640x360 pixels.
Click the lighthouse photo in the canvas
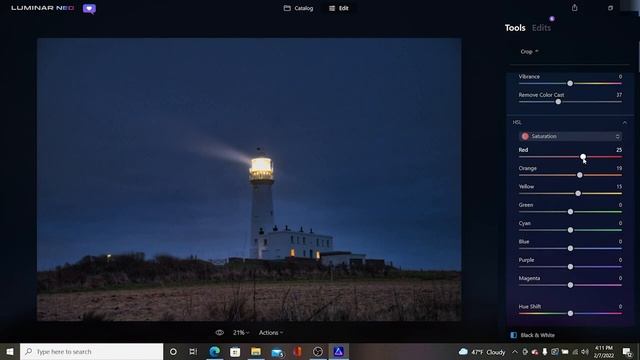(249, 180)
